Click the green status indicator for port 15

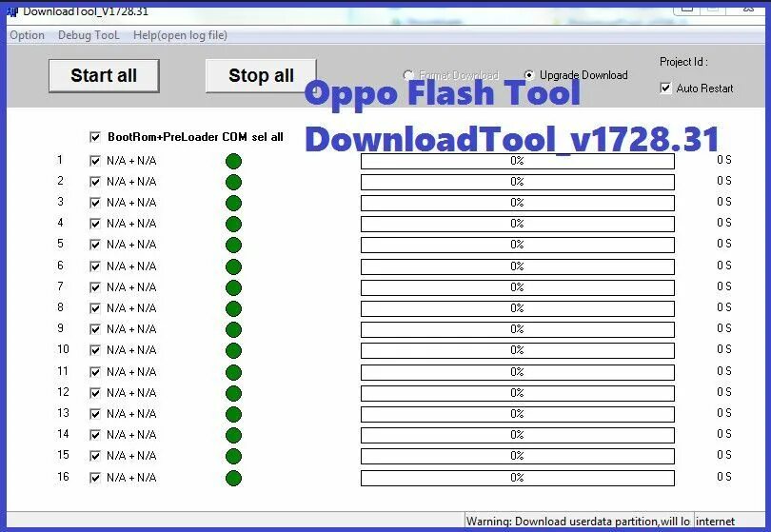(233, 456)
